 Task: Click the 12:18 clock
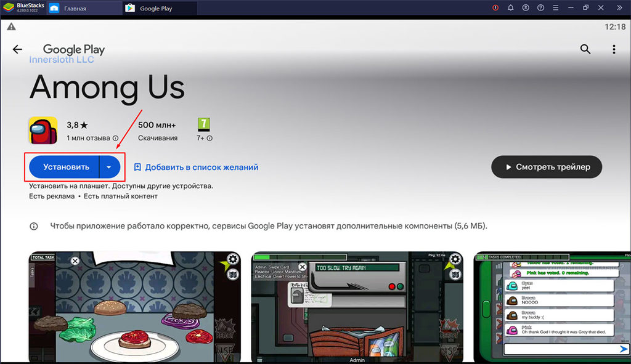pyautogui.click(x=615, y=27)
